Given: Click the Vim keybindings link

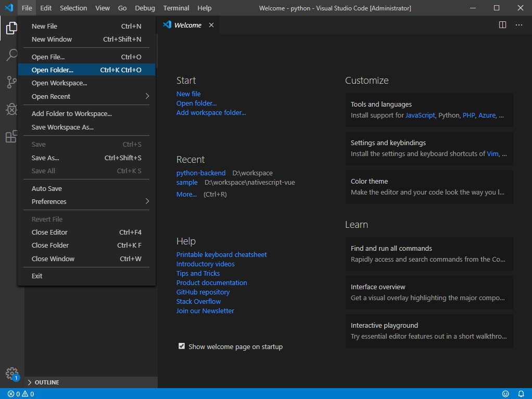Looking at the screenshot, I should coord(492,154).
